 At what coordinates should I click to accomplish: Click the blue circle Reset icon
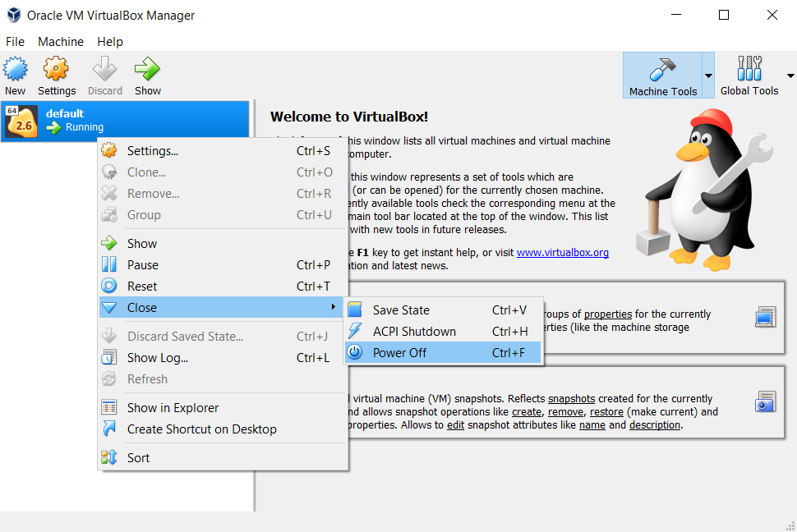pyautogui.click(x=108, y=286)
